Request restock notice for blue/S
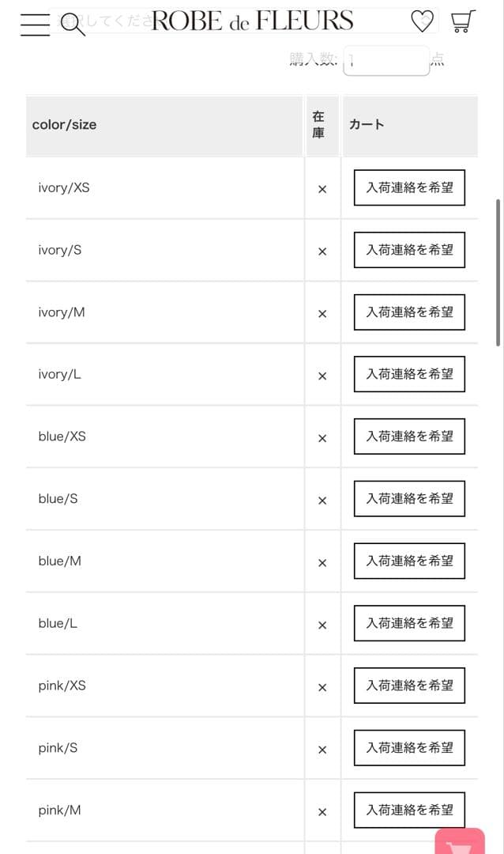Screen dimensions: 504x854 pyautogui.click(x=409, y=499)
